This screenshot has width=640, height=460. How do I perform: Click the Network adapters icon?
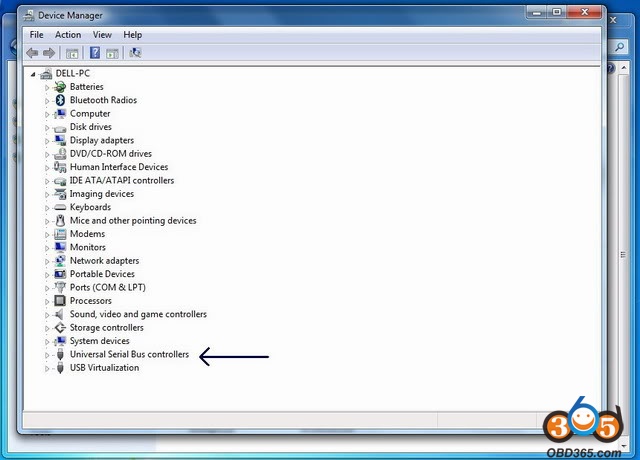60,260
